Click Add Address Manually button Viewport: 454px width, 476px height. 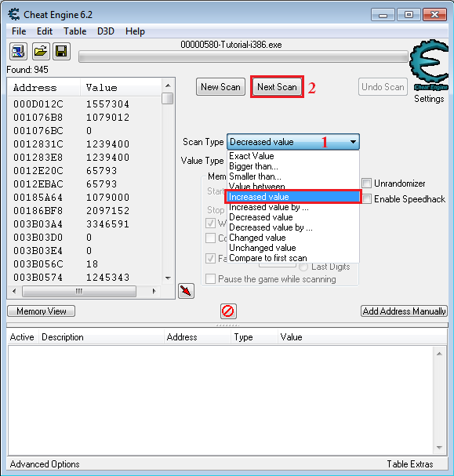[x=404, y=311]
